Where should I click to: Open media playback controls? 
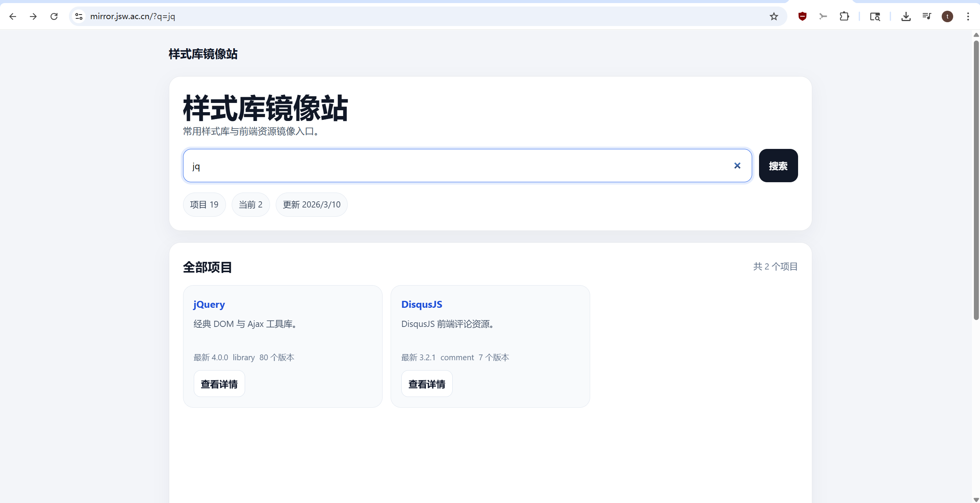(x=927, y=16)
